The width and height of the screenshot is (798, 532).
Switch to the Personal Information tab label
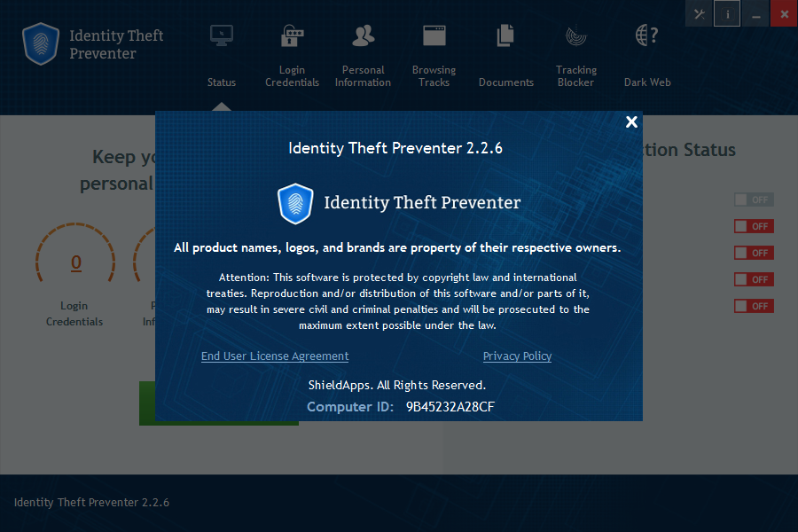[363, 76]
